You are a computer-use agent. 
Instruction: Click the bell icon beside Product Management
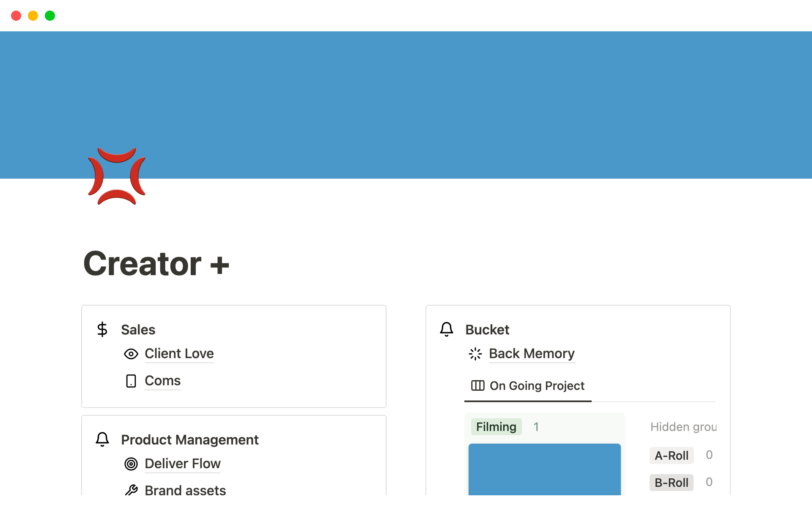102,439
